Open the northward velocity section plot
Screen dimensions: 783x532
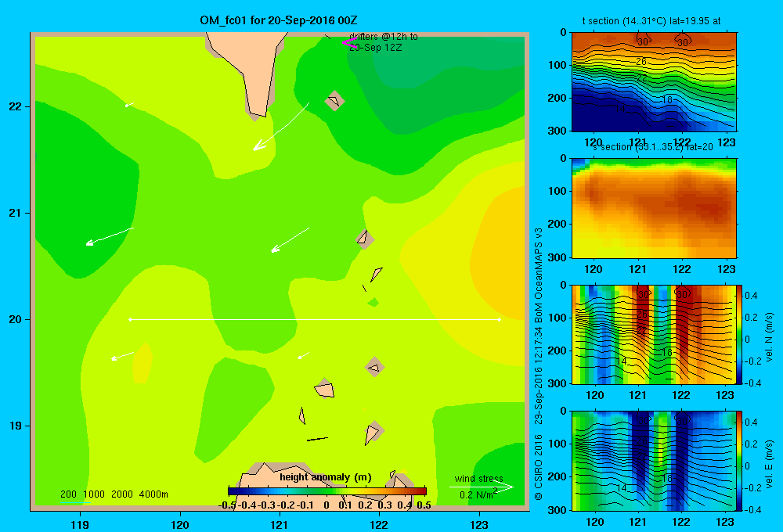coord(654,334)
